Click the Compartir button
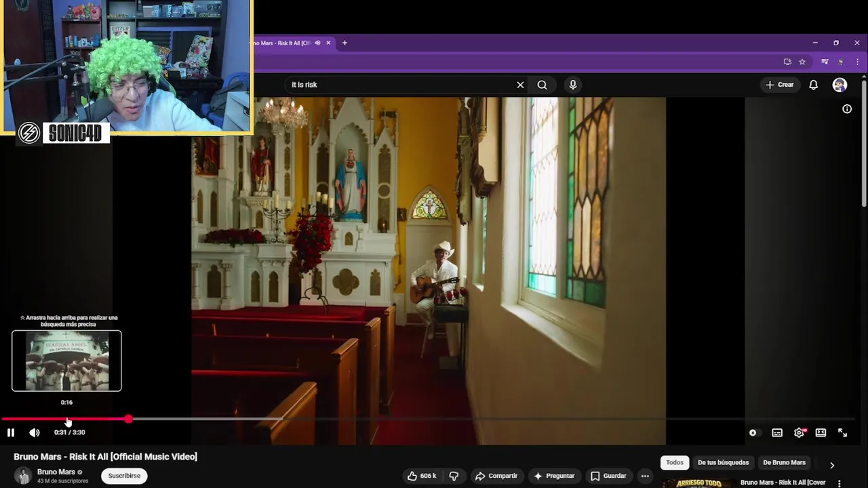The height and width of the screenshot is (488, 868). click(x=496, y=476)
